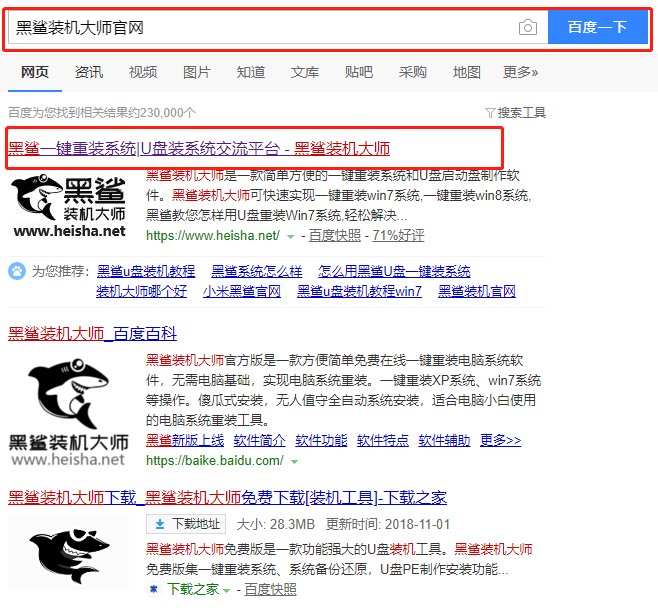
Task: Click the 下载地址 download button
Action: (x=186, y=524)
